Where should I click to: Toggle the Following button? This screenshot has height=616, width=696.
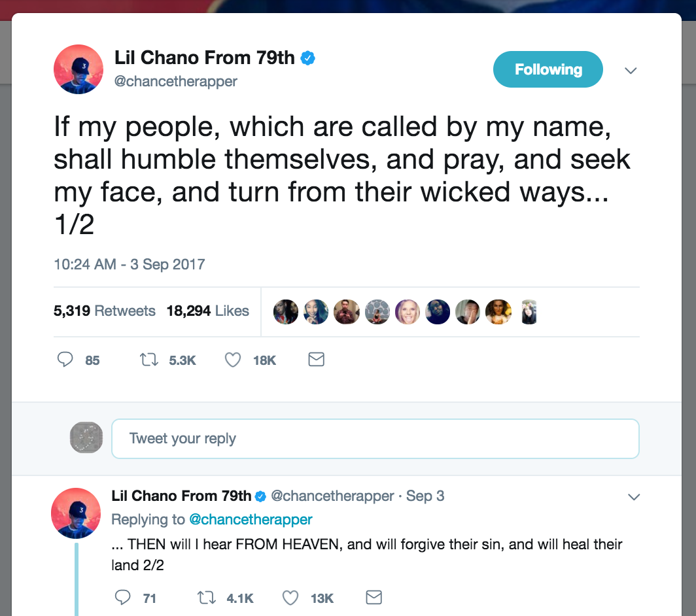pos(548,69)
